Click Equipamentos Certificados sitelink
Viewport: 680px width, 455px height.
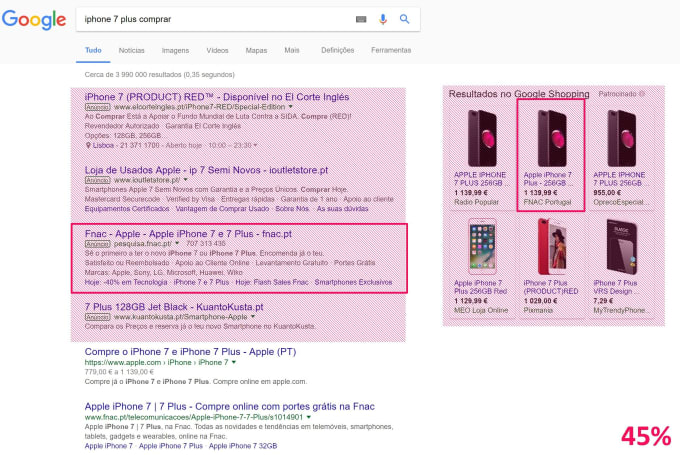click(127, 209)
